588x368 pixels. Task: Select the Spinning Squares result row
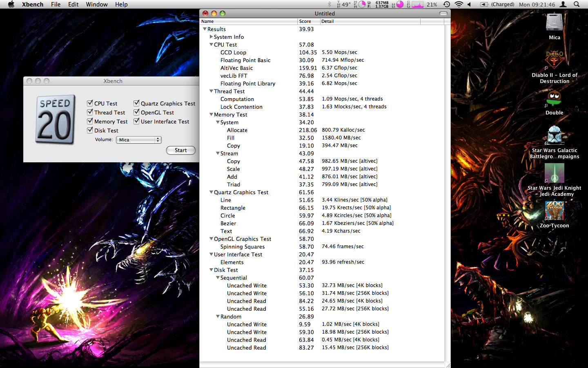(x=322, y=247)
